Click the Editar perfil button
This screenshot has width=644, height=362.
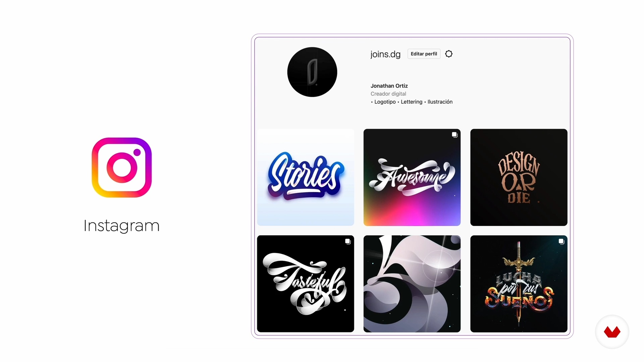(x=424, y=54)
